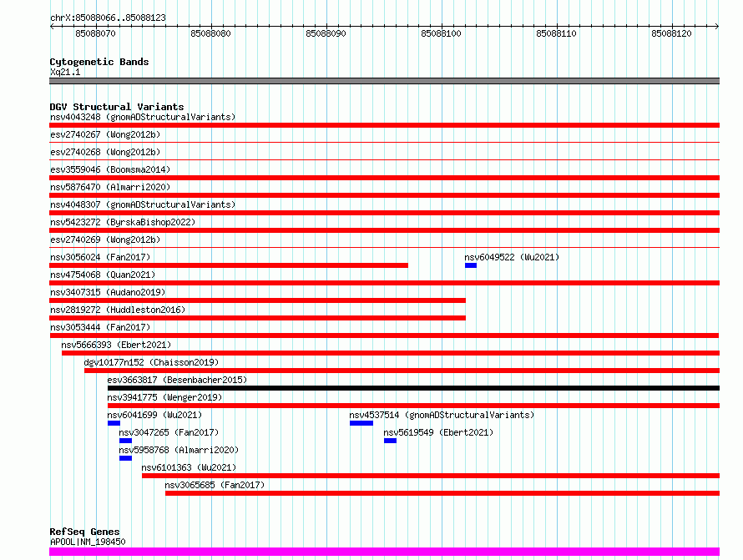This screenshot has height=560, width=743.
Task: Click the DGV Structural Variants track title
Action: click(x=117, y=107)
